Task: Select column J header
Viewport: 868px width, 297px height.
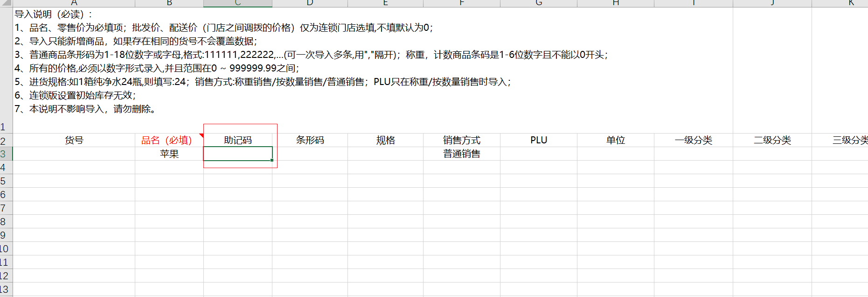Action: (x=772, y=3)
